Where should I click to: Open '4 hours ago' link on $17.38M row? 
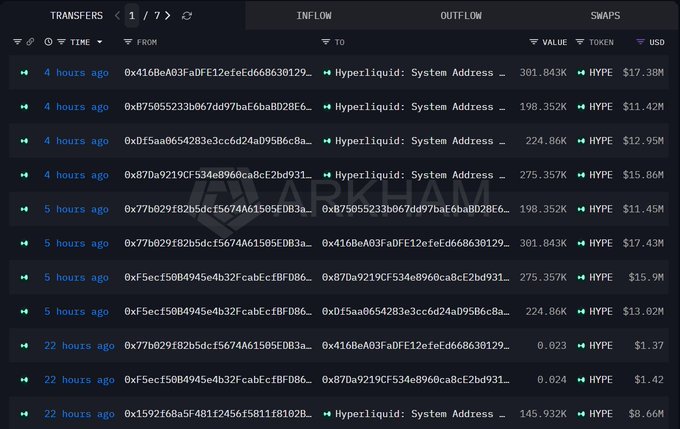(x=76, y=72)
